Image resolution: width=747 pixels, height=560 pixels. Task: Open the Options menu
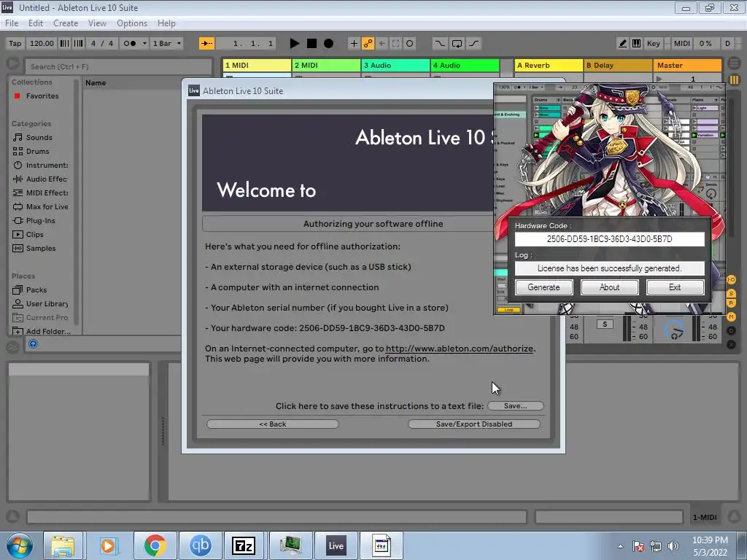(x=132, y=23)
